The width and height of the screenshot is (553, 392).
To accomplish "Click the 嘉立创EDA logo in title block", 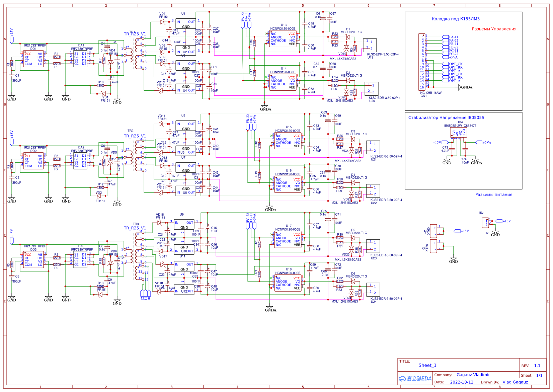I will (414, 379).
